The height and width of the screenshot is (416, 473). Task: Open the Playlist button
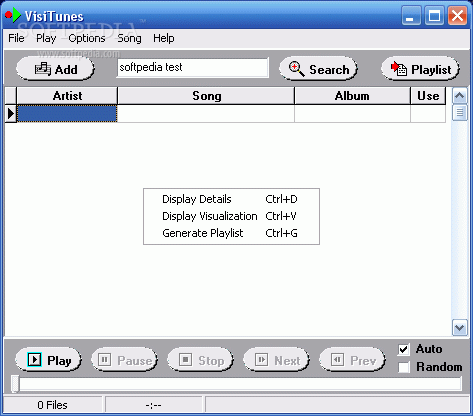pyautogui.click(x=420, y=69)
